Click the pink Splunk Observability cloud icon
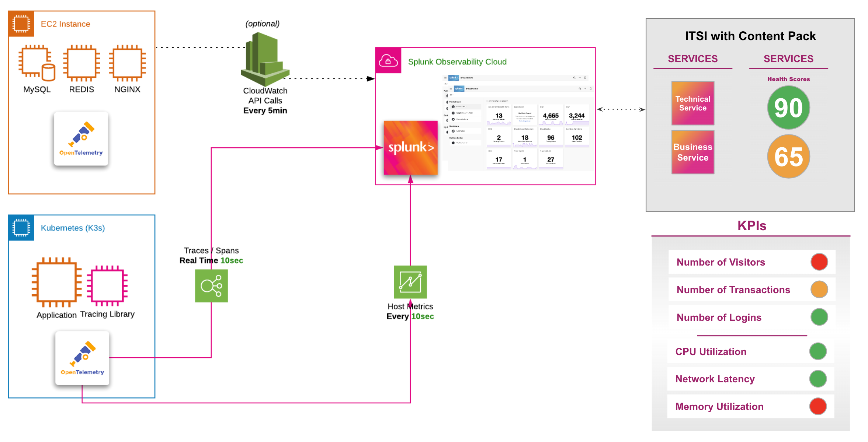 point(388,61)
